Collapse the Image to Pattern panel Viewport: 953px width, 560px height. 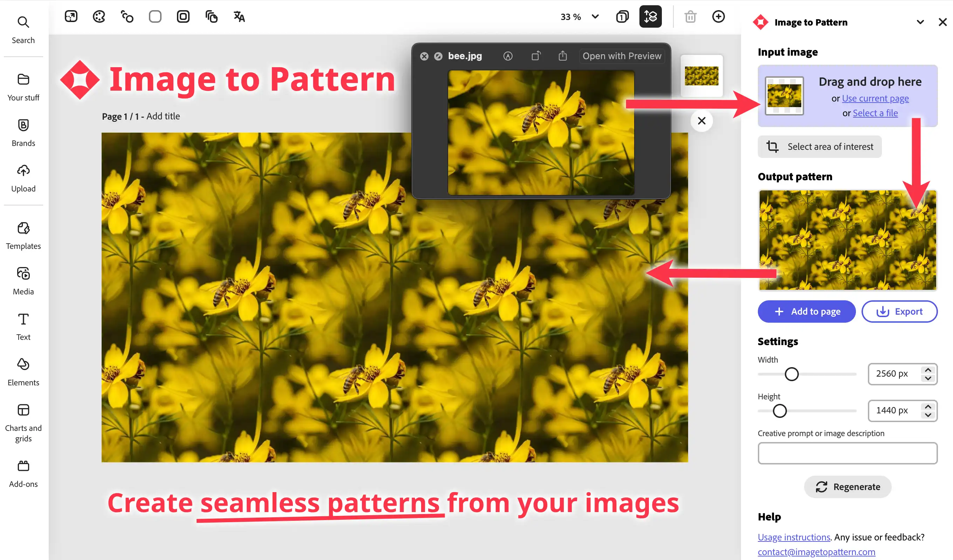pos(920,22)
